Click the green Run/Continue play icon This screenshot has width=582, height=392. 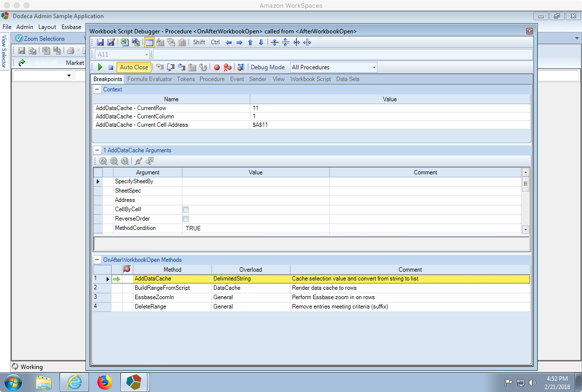(100, 67)
